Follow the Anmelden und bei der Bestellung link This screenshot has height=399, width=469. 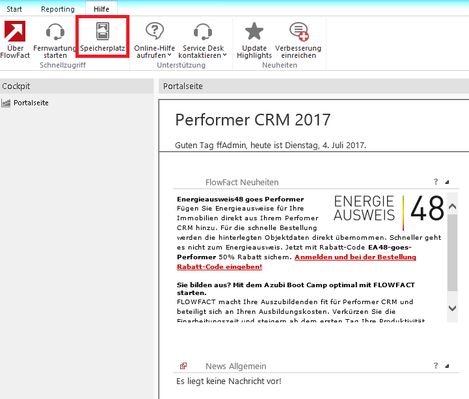(355, 257)
